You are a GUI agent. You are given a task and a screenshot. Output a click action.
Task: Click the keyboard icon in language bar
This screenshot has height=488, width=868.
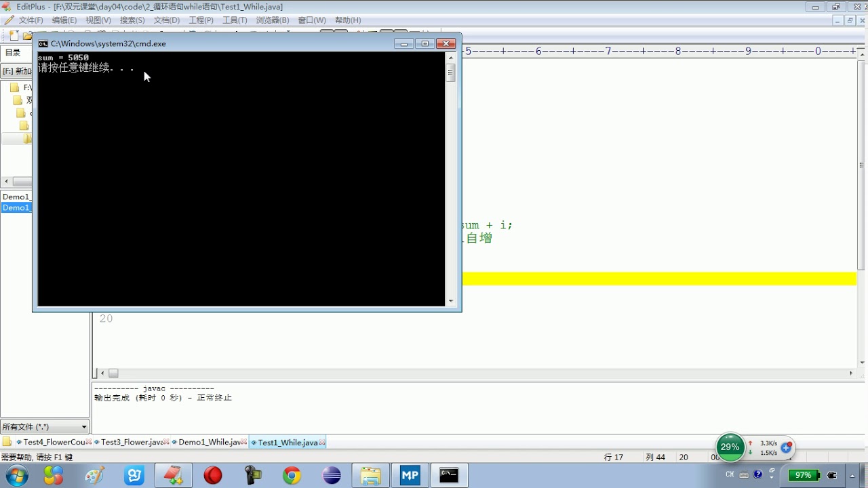click(x=744, y=475)
